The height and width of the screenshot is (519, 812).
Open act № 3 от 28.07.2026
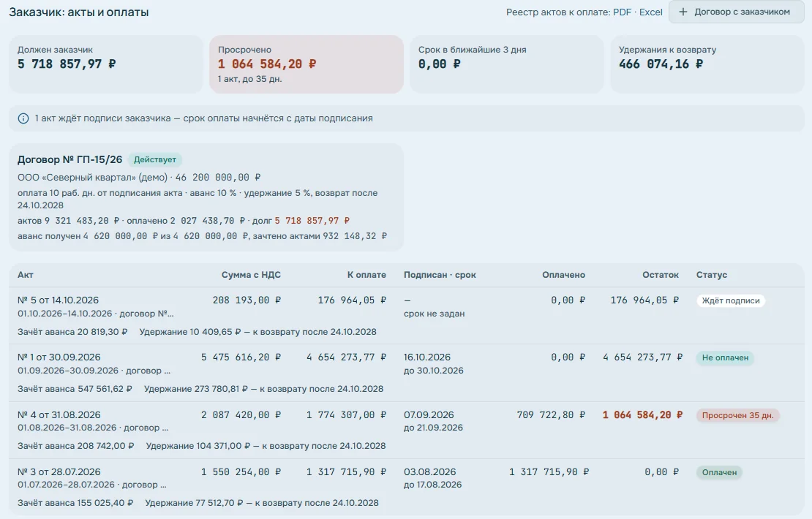click(59, 472)
